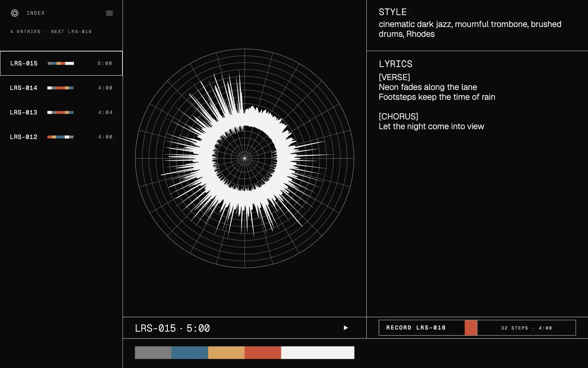Viewport: 588px width, 368px height.
Task: Pick the red swatch in the bottom palette
Action: pos(263,352)
